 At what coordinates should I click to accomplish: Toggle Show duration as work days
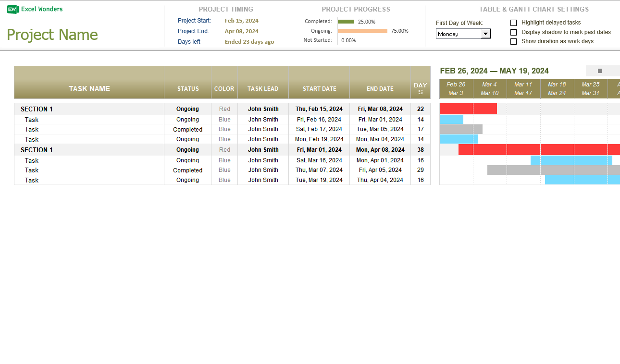514,41
